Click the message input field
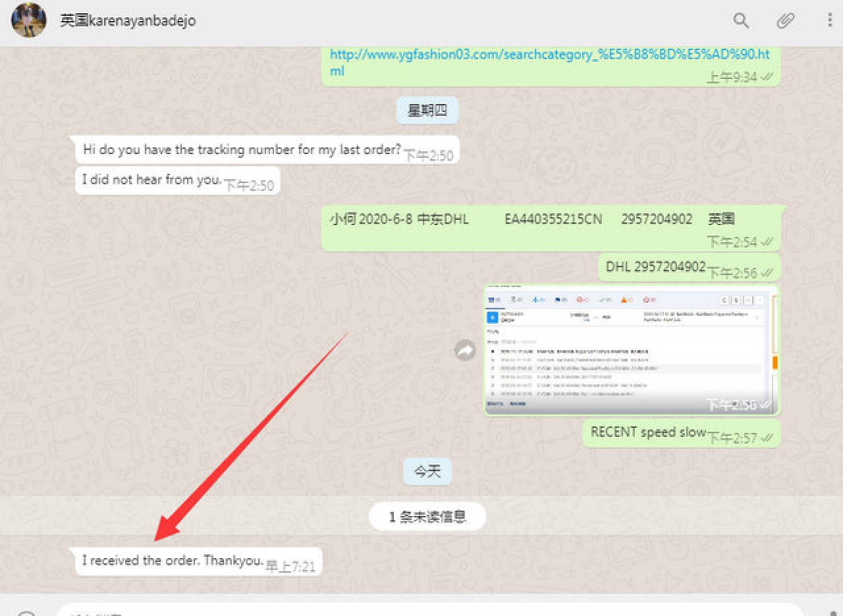 (428, 611)
